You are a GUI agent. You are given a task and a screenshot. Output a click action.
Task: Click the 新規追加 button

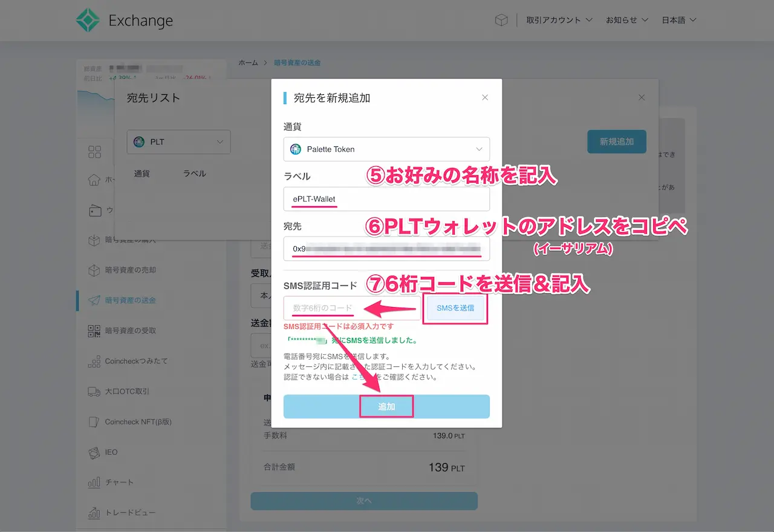pos(617,141)
